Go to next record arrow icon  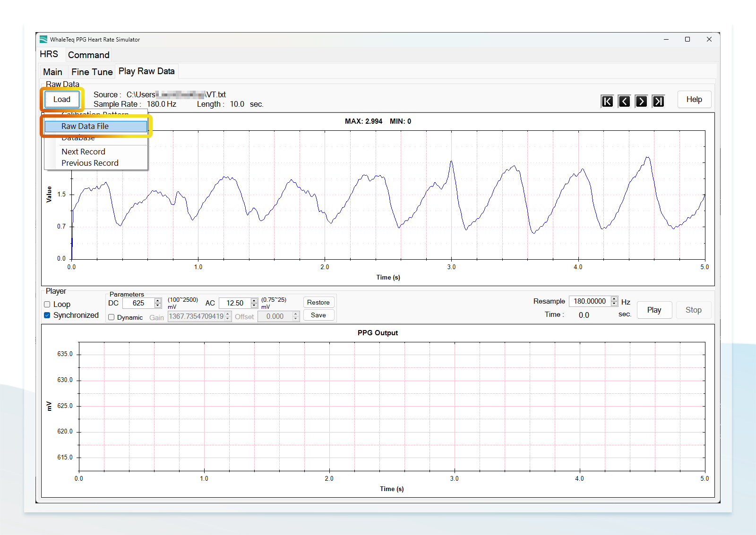(641, 101)
